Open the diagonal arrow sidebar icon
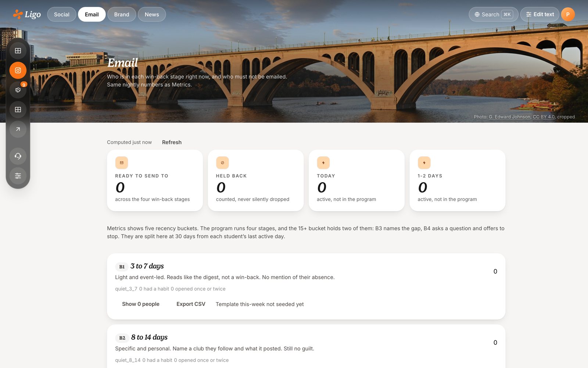Screen dimensions: 588x368 coord(18,129)
